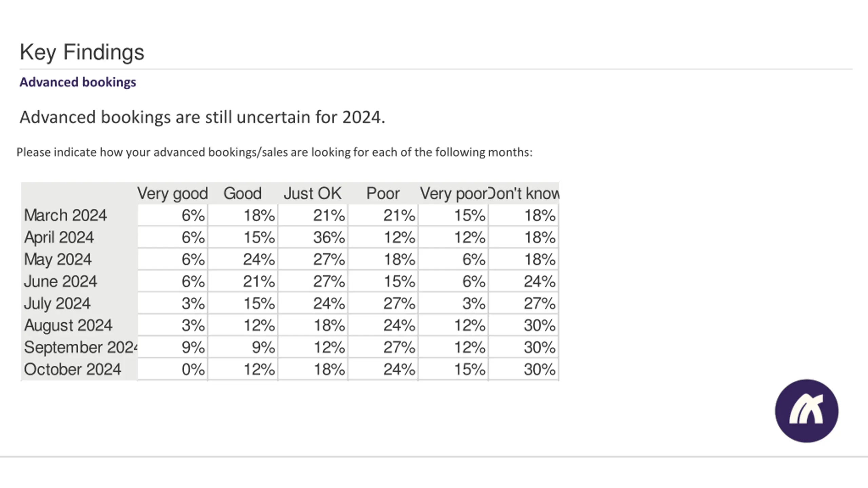
Task: Click the October 2024 row label
Action: pos(72,369)
